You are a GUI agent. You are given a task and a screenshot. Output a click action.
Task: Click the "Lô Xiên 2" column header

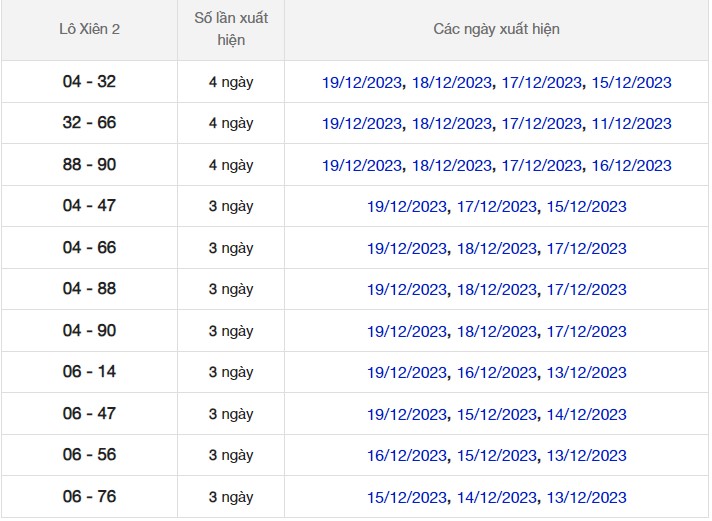(89, 29)
